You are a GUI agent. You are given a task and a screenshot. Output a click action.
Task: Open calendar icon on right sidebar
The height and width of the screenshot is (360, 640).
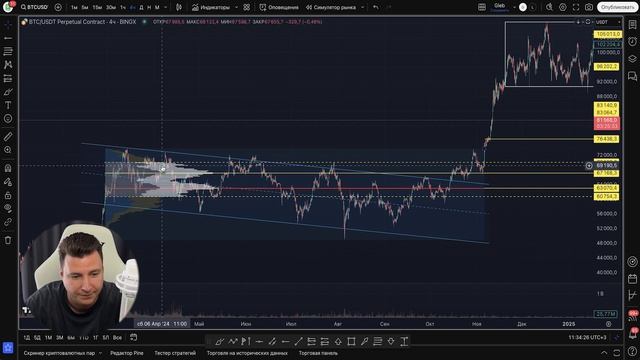point(632,279)
